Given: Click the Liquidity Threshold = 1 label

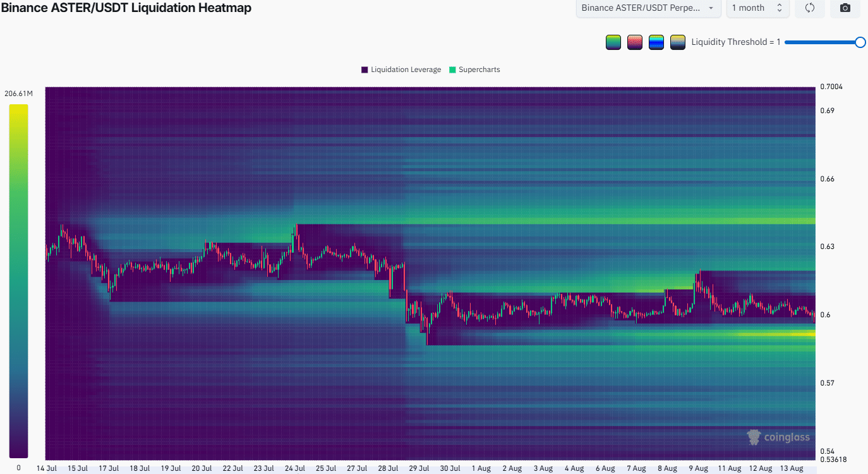Looking at the screenshot, I should tap(736, 42).
